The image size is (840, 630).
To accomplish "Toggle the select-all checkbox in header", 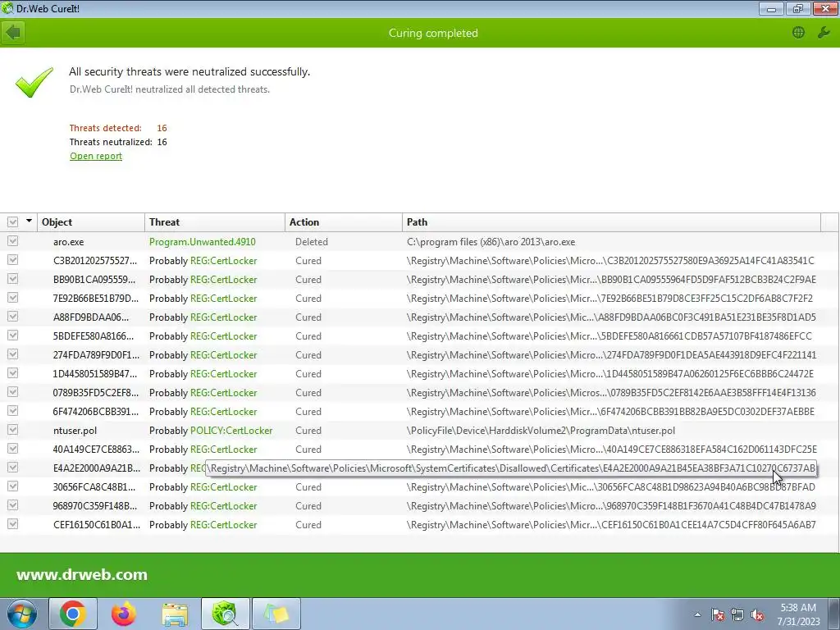I will [x=13, y=221].
